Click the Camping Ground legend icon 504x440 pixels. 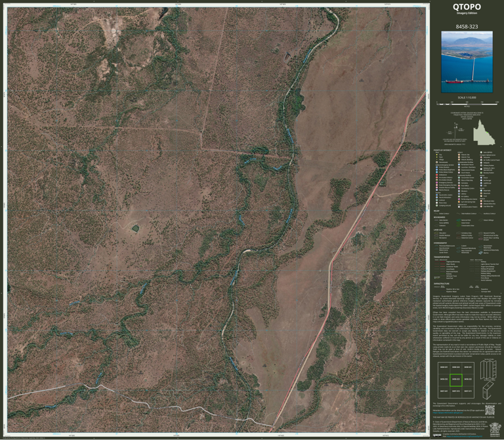pos(437,205)
